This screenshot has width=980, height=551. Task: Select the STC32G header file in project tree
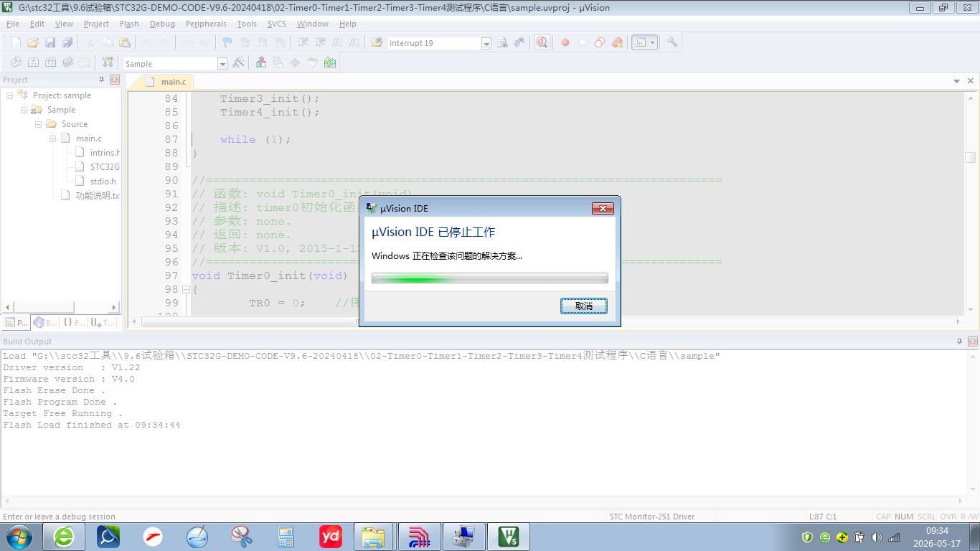coord(105,167)
